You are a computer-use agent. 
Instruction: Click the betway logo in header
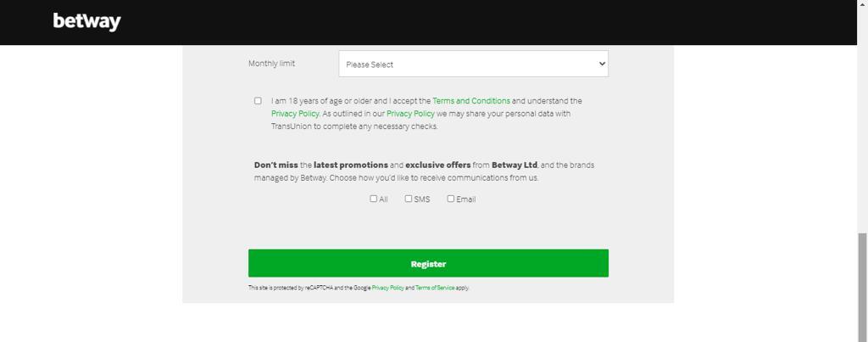tap(87, 22)
